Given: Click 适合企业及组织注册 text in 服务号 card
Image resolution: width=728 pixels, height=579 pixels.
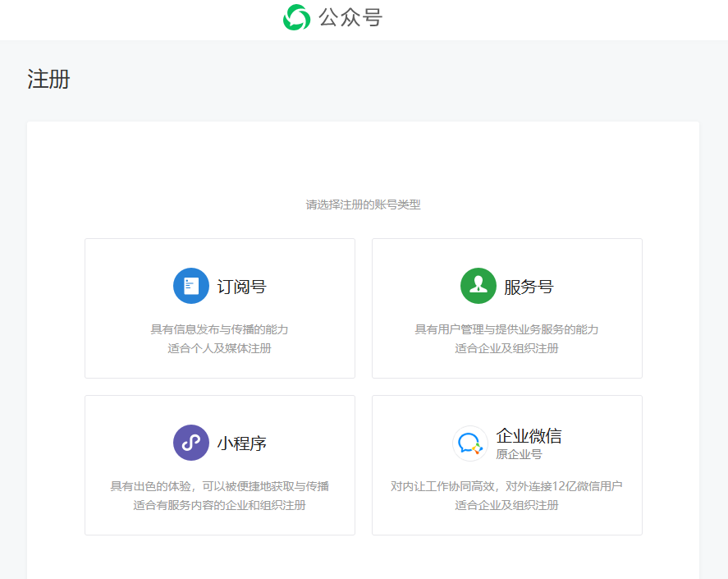Looking at the screenshot, I should pyautogui.click(x=506, y=348).
